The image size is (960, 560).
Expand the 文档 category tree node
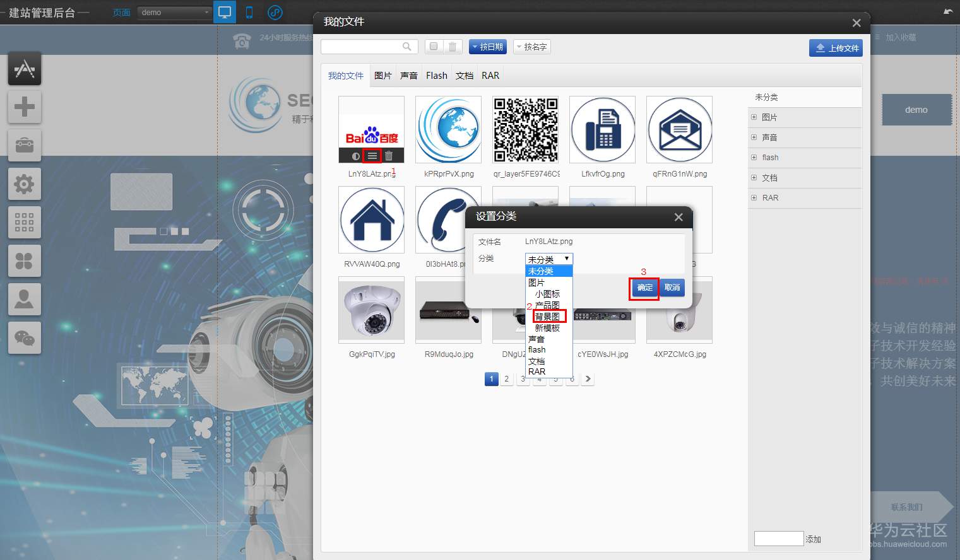[x=754, y=178]
